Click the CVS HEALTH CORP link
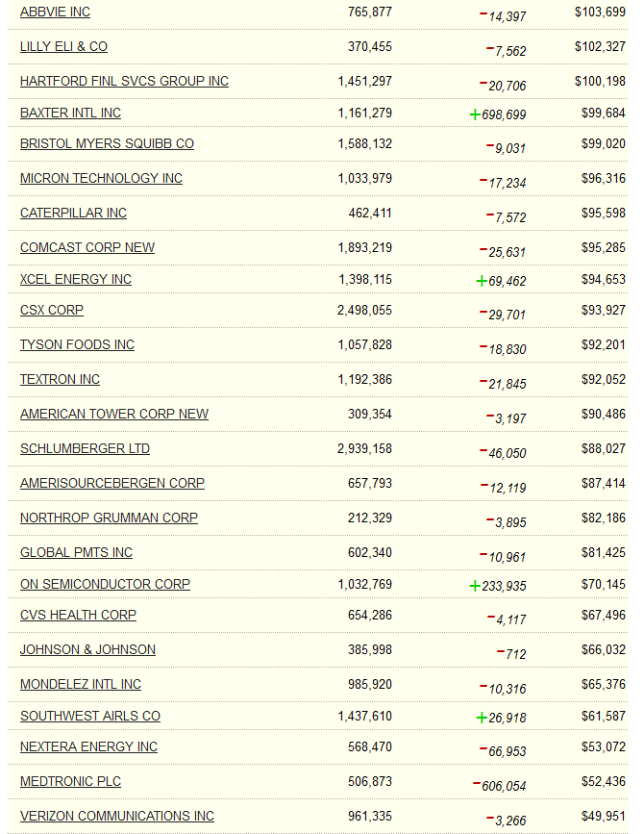This screenshot has height=834, width=644. [x=78, y=615]
